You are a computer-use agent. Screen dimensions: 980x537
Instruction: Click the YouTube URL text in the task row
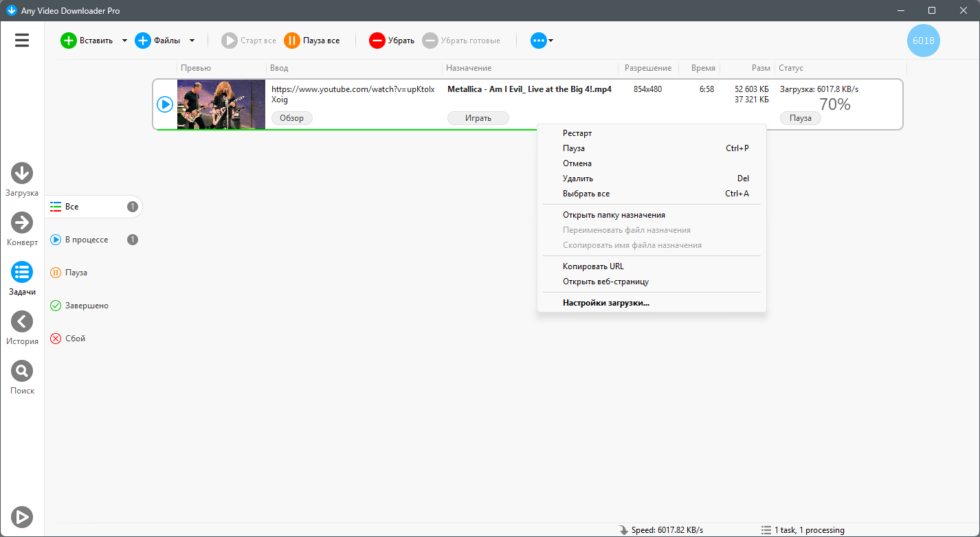[353, 94]
